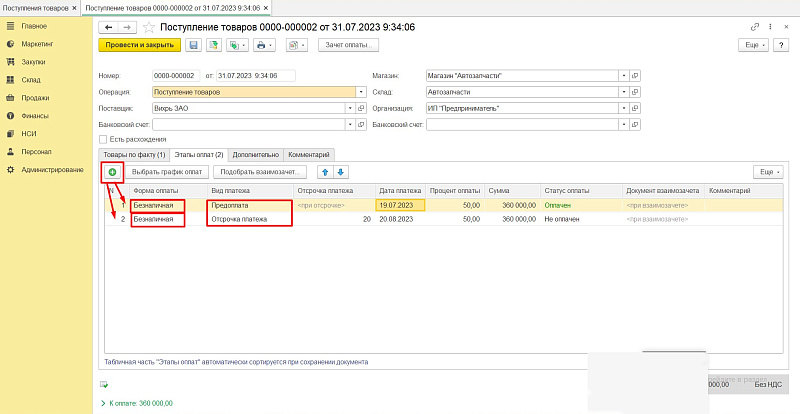Image resolution: width=800 pixels, height=414 pixels.
Task: Star the document as favorite
Action: [x=149, y=27]
